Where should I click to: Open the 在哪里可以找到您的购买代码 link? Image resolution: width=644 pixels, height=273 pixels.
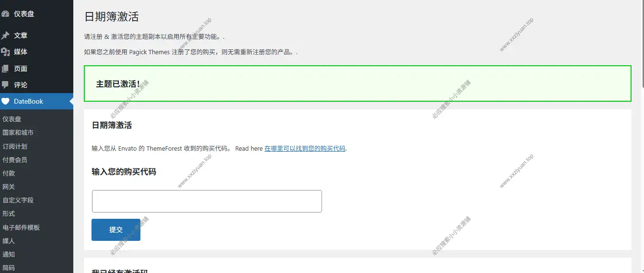coord(305,149)
